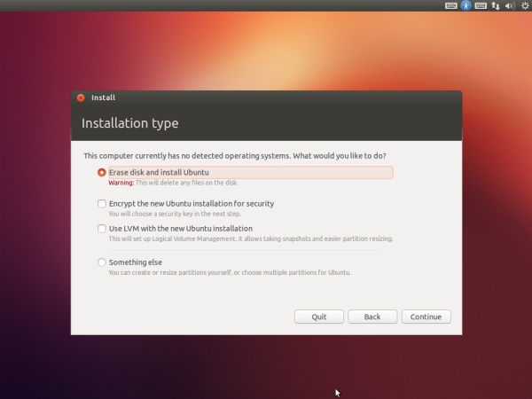
Task: Click the Install window title bar
Action: [266, 98]
